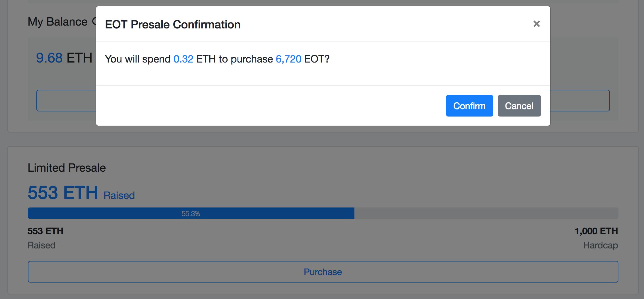Click the bold 553 ETH label below the bar

[x=46, y=231]
